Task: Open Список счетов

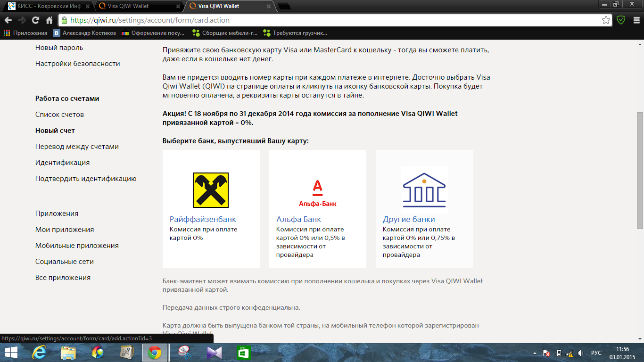Action: point(59,115)
